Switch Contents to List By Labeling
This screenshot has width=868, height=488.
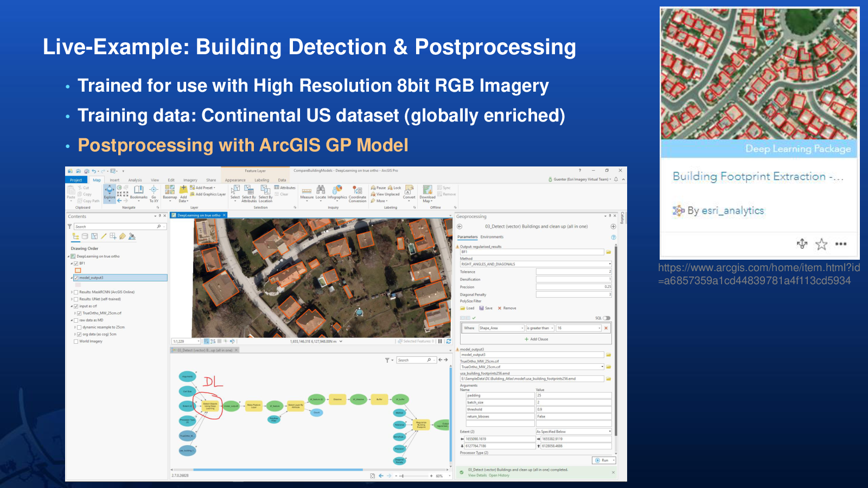coord(123,236)
